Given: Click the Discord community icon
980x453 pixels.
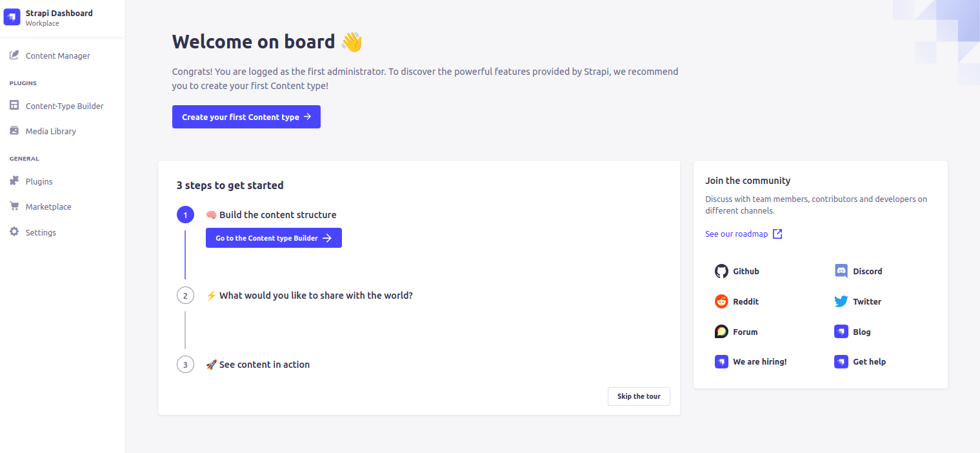Looking at the screenshot, I should (841, 272).
